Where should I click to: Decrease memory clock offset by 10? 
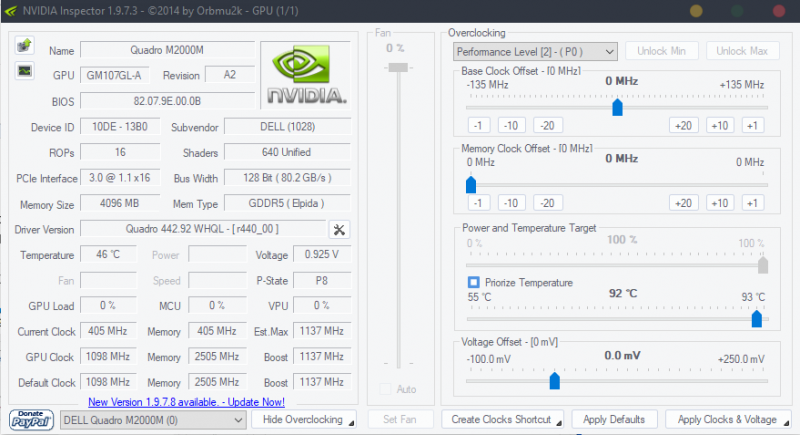click(x=511, y=203)
